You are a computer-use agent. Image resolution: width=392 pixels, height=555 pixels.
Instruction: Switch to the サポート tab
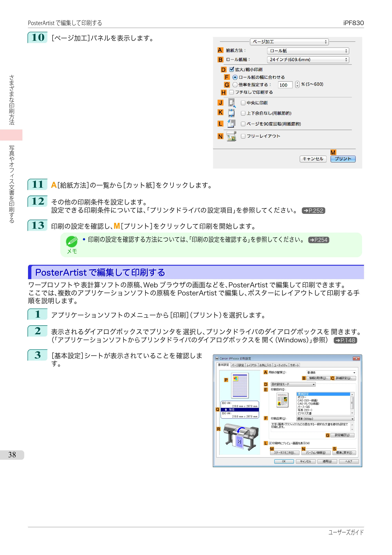294,365
